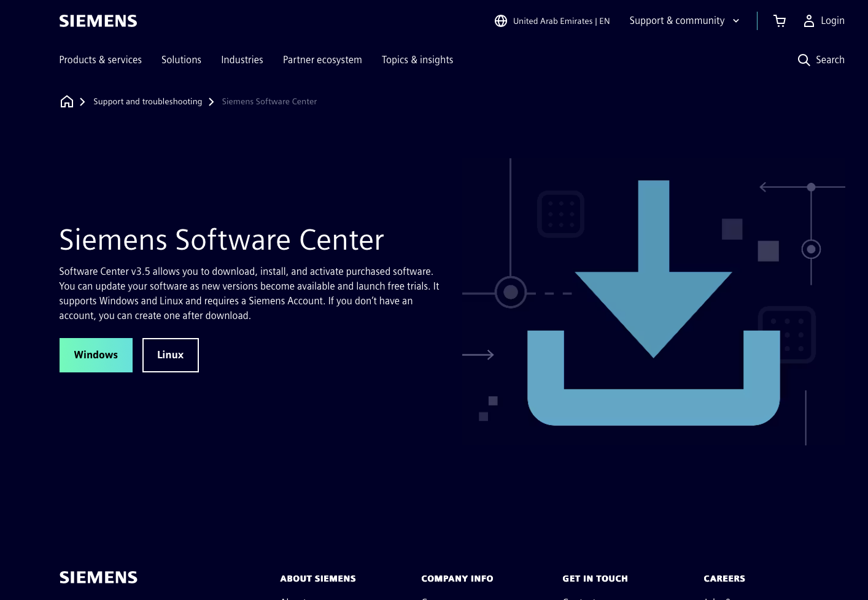Click the CAREERS footer heading
The width and height of the screenshot is (868, 600).
(x=724, y=579)
